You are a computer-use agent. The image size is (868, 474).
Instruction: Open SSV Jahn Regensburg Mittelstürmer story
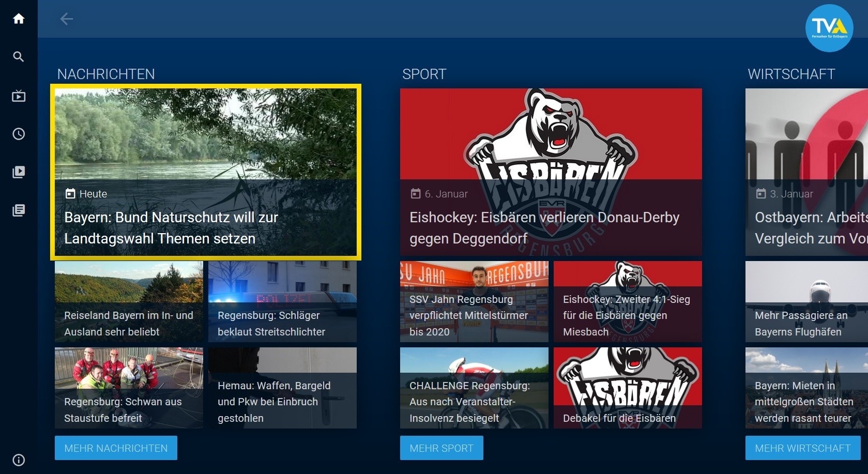coord(474,301)
